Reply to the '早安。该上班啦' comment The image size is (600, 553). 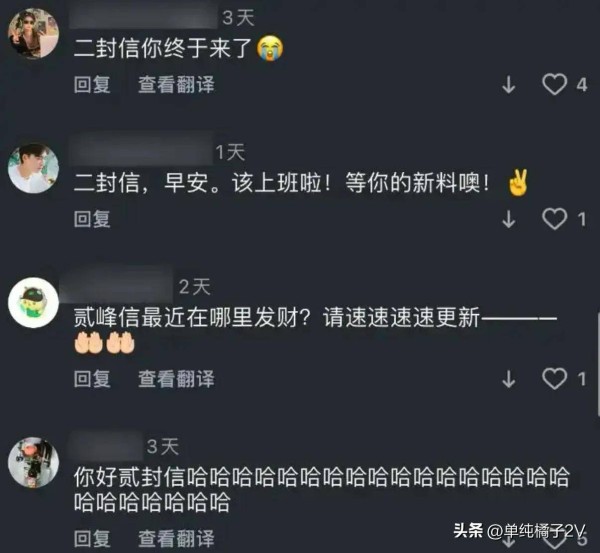coord(92,219)
